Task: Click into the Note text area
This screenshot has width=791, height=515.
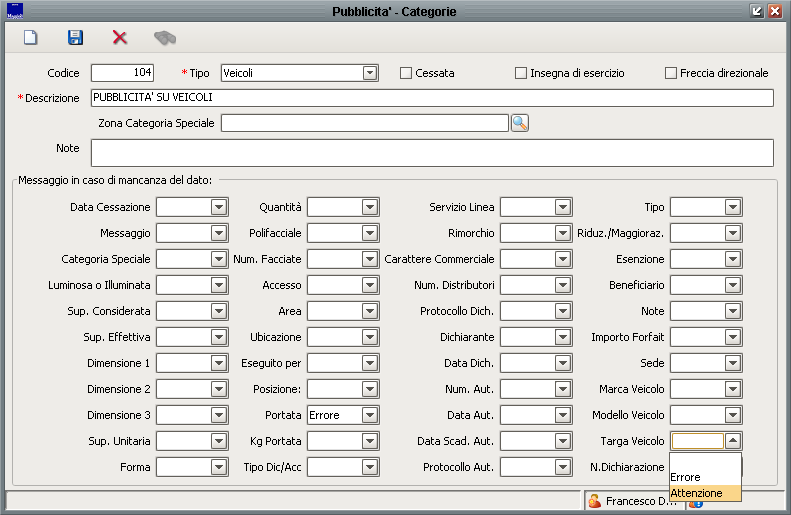Action: [431, 152]
